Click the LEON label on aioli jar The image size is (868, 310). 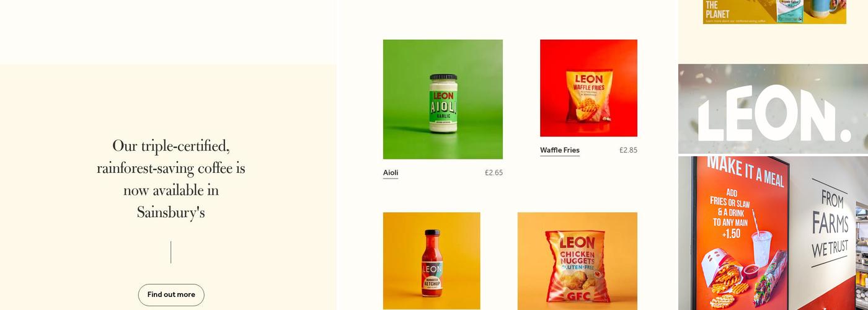[x=443, y=96]
